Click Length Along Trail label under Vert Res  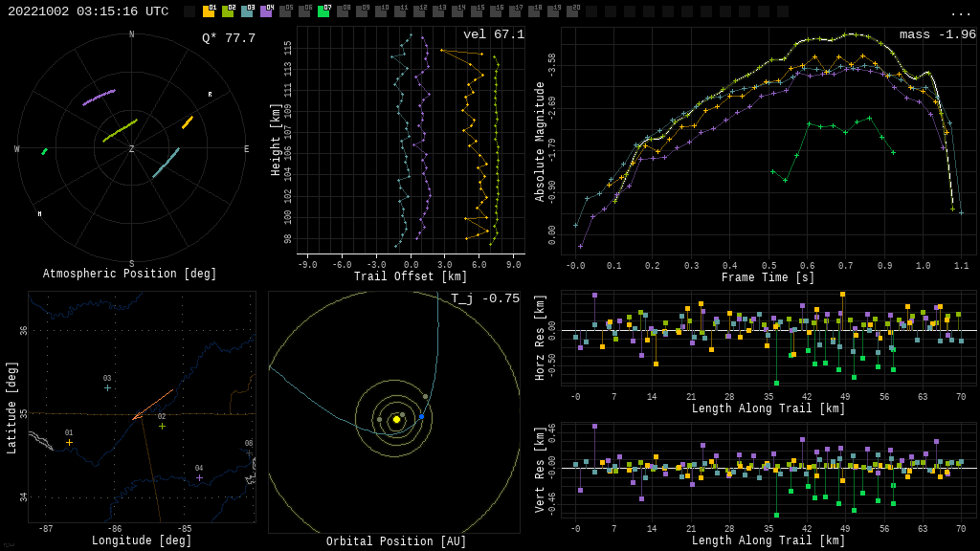768,540
